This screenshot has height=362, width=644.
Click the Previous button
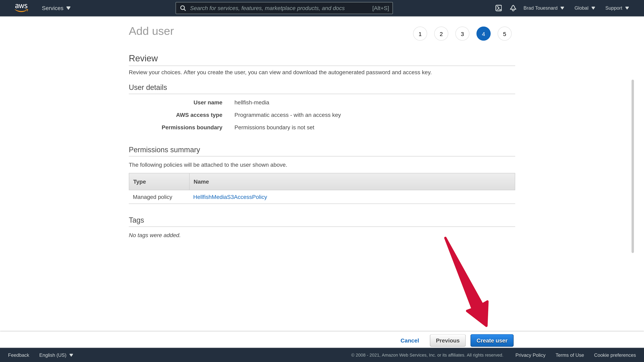point(448,340)
